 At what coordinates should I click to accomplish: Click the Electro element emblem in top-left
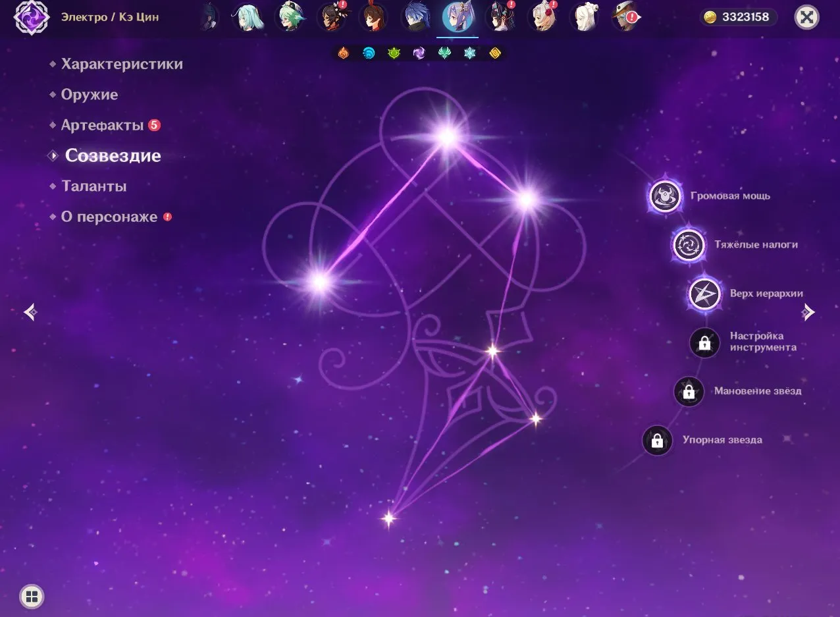(31, 17)
